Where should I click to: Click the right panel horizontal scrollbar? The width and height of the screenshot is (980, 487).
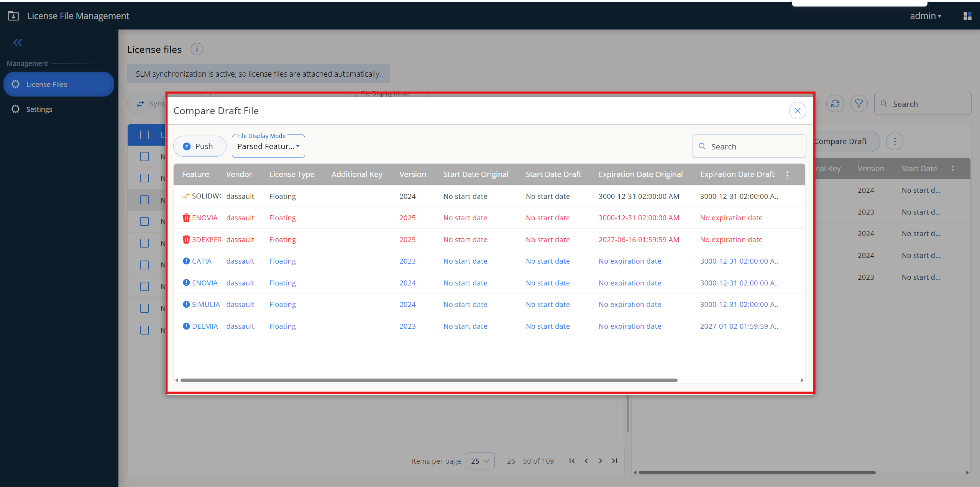(757, 472)
